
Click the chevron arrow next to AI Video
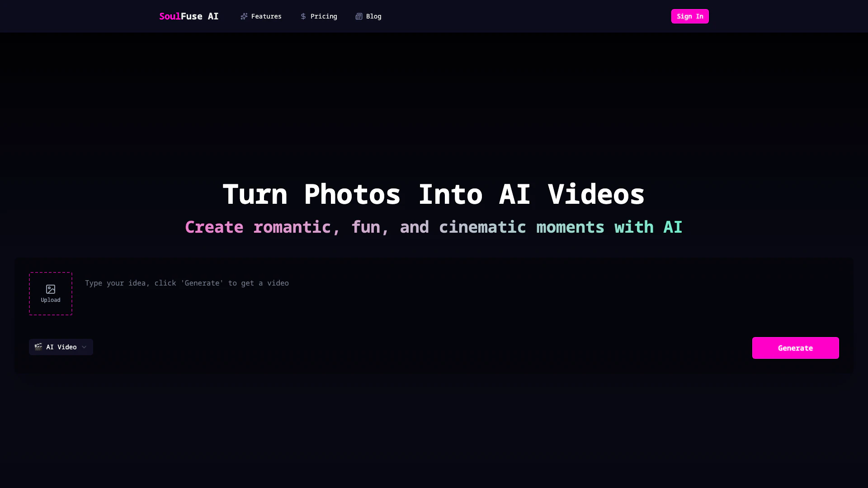tap(84, 347)
